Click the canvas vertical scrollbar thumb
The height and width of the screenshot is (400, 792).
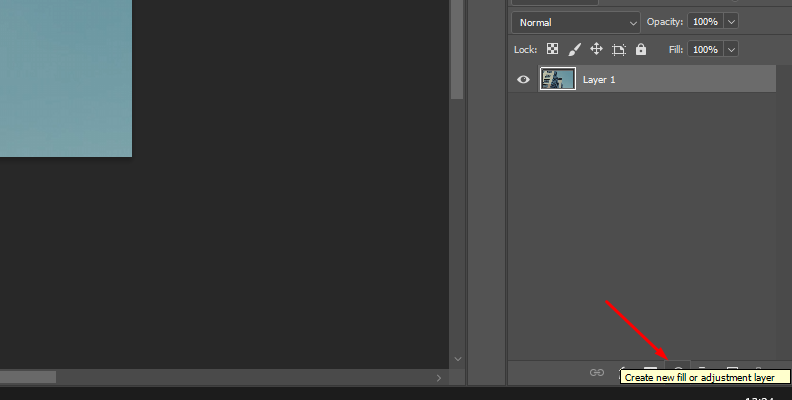[457, 50]
